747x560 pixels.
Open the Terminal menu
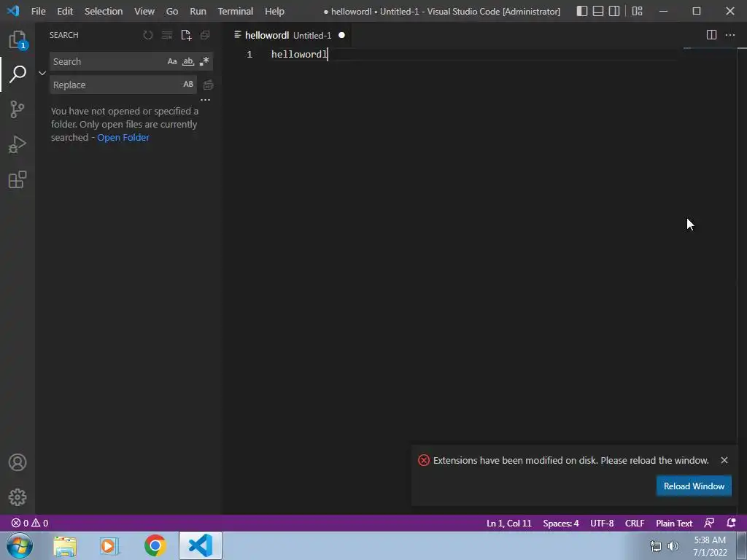tap(236, 11)
